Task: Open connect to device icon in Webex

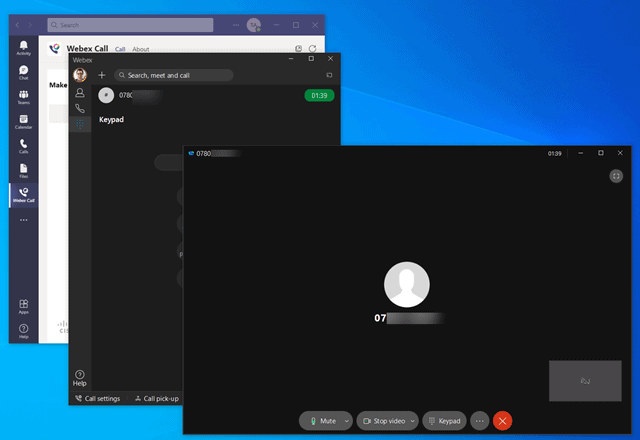Action: [x=329, y=75]
